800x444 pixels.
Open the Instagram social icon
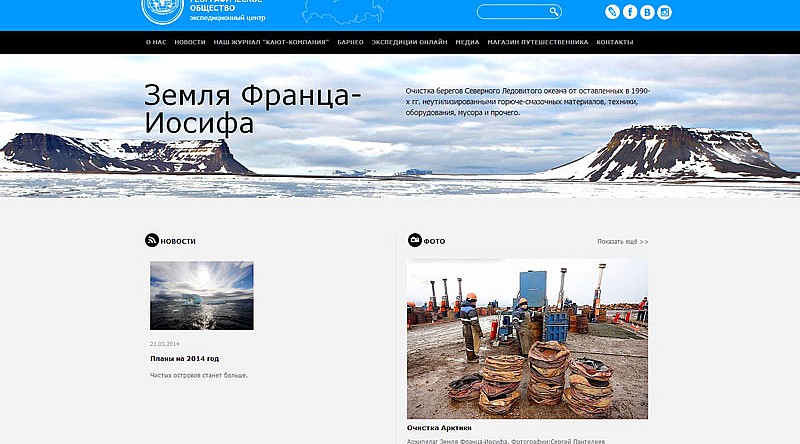tap(664, 12)
